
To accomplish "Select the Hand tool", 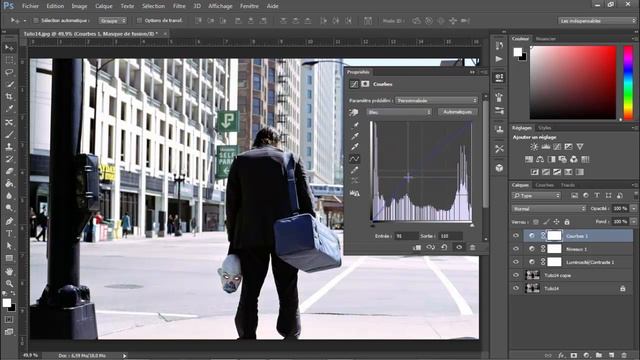I will (9, 271).
